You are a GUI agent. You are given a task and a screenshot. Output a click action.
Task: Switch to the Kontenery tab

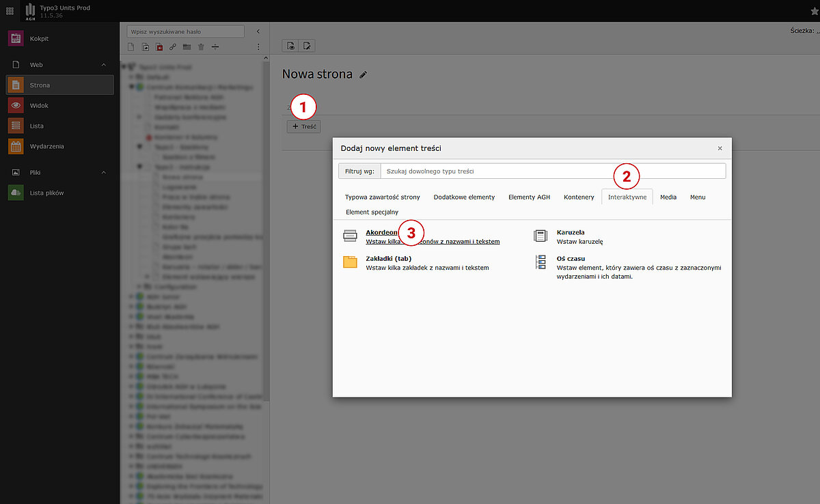(579, 197)
